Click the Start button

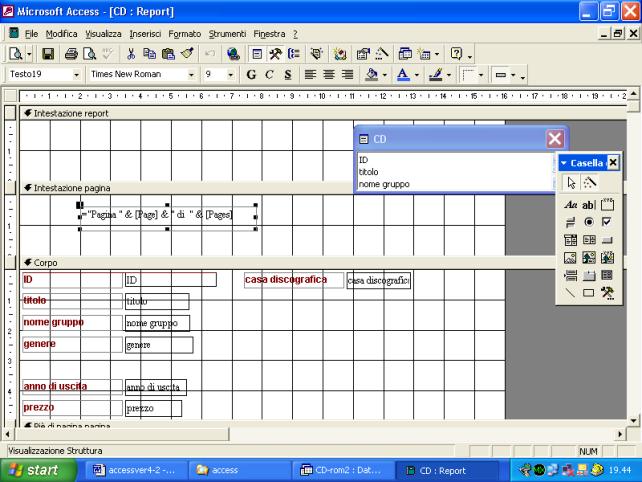coord(38,470)
